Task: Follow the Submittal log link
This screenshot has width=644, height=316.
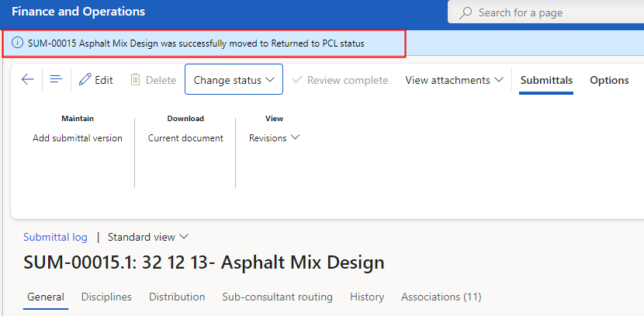Action: pos(55,237)
